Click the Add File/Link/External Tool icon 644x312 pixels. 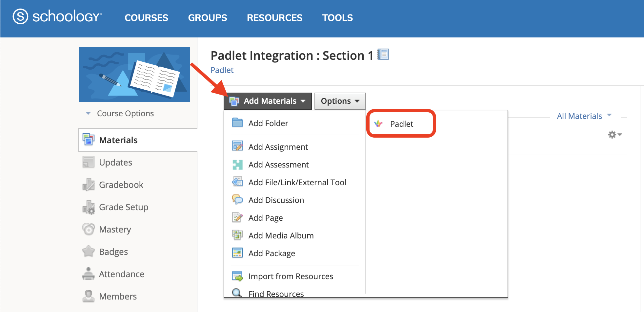(x=237, y=182)
